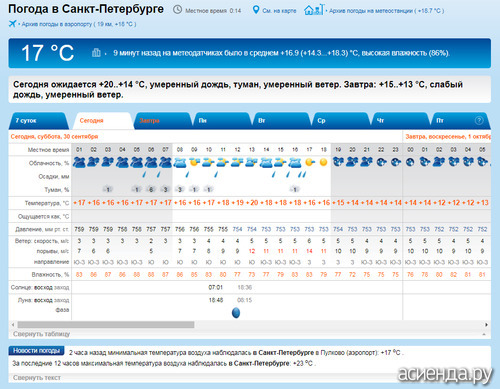Image resolution: width=500 pixels, height=389 pixels.
Task: Click the humidity value '73'
Action: [x=252, y=275]
